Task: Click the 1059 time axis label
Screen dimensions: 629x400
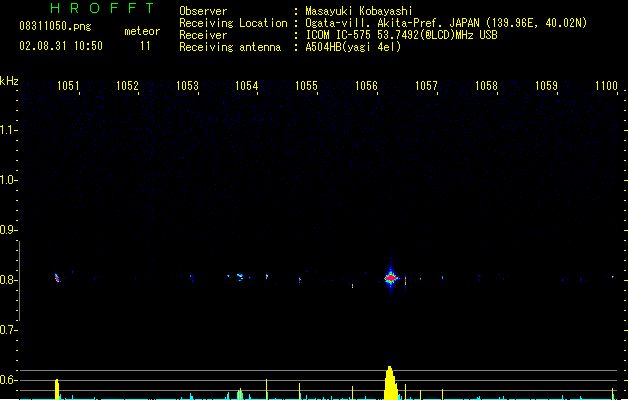Action: point(546,86)
